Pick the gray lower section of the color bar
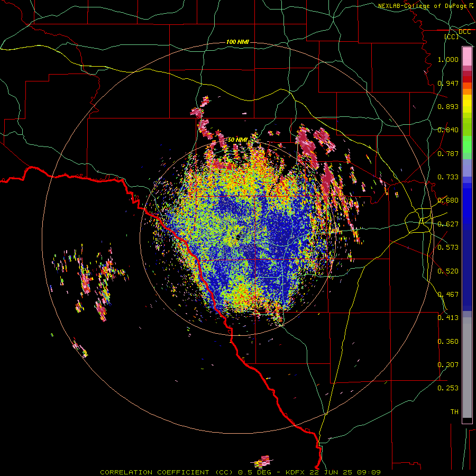 pyautogui.click(x=467, y=368)
